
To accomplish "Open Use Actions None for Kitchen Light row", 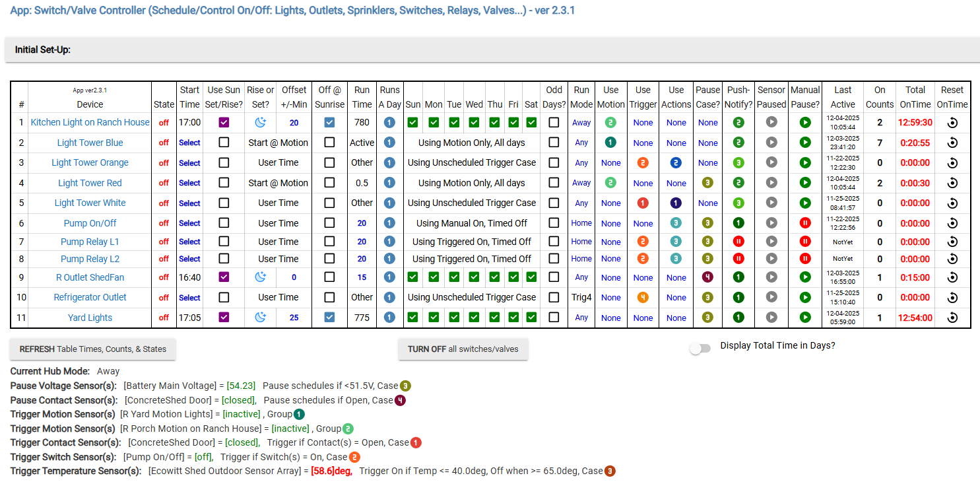I will click(x=676, y=123).
